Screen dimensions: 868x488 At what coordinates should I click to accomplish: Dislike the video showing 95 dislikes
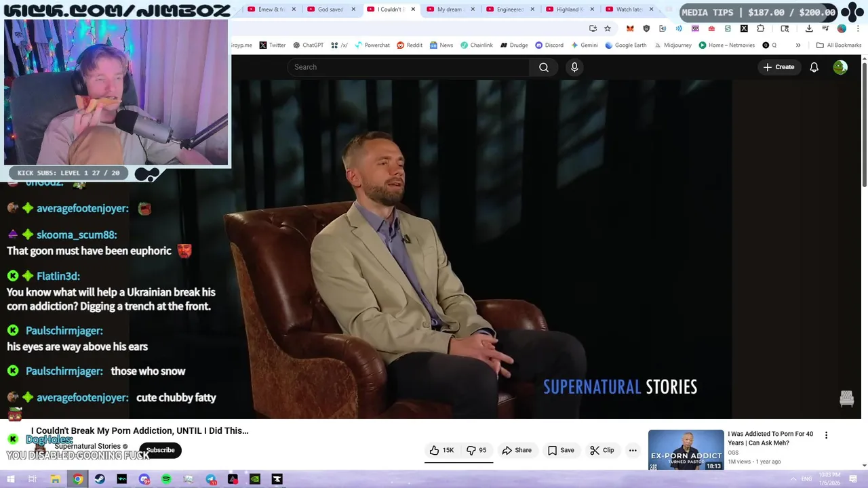pyautogui.click(x=477, y=450)
